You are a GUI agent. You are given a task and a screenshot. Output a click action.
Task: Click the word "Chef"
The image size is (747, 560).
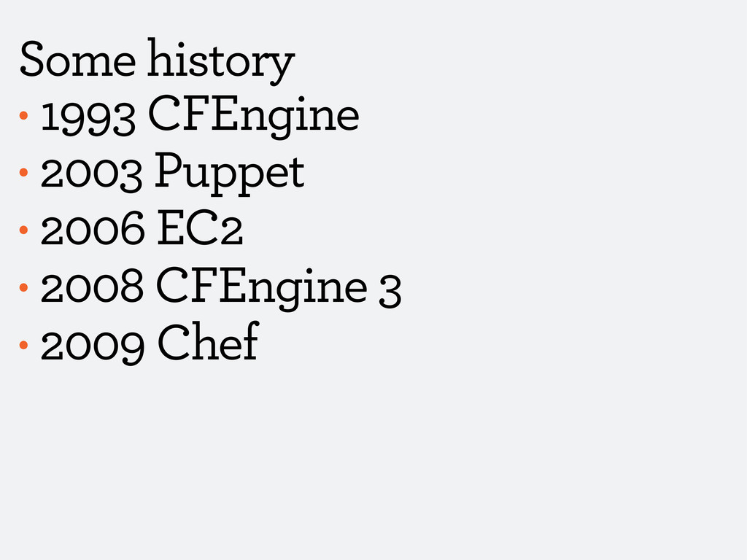pos(209,341)
